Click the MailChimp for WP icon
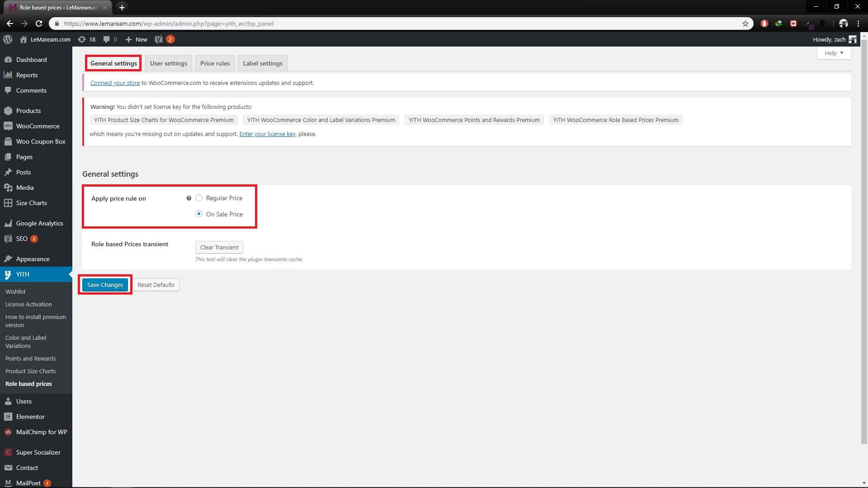 click(x=8, y=432)
